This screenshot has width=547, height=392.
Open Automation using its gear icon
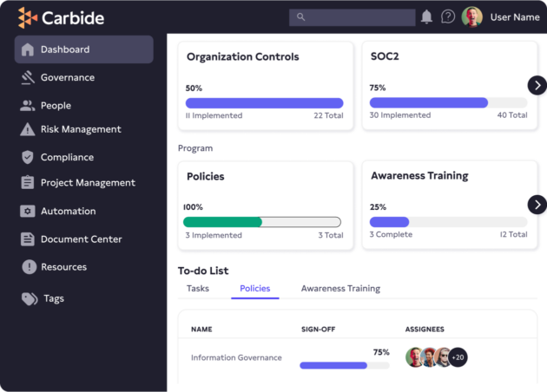pyautogui.click(x=28, y=212)
